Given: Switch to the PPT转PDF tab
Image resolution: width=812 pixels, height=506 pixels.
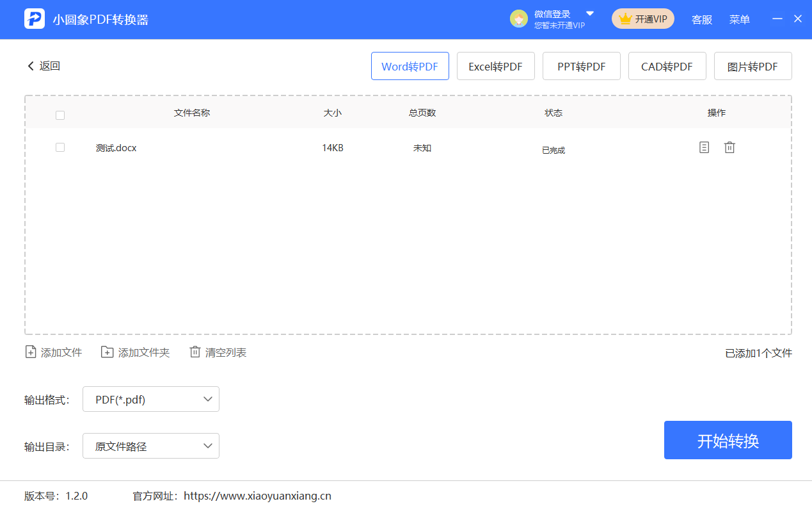Looking at the screenshot, I should click(x=582, y=66).
